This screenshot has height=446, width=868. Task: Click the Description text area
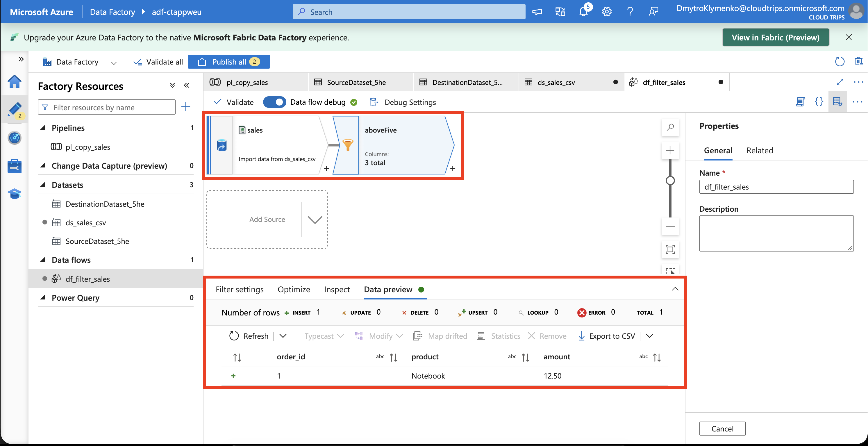776,233
